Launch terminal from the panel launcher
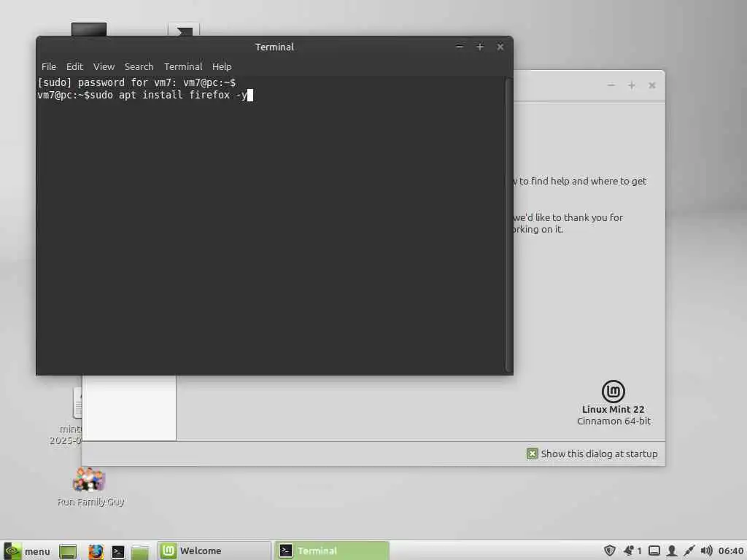 (118, 551)
